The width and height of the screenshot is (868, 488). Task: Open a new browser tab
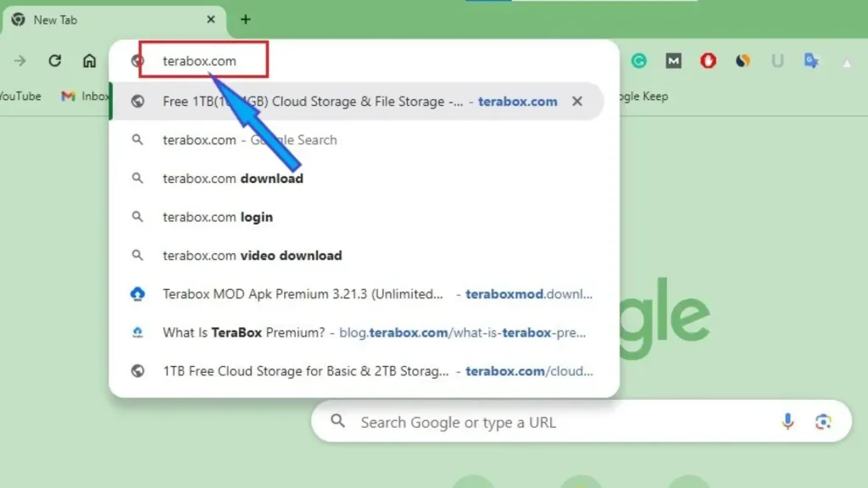click(245, 19)
